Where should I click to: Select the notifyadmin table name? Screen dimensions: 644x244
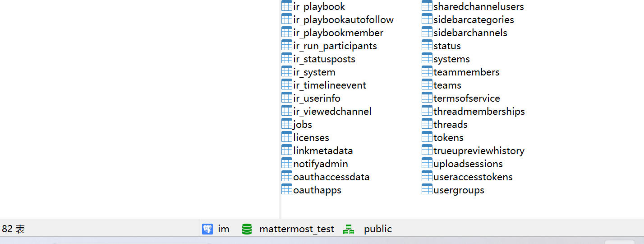click(x=321, y=164)
